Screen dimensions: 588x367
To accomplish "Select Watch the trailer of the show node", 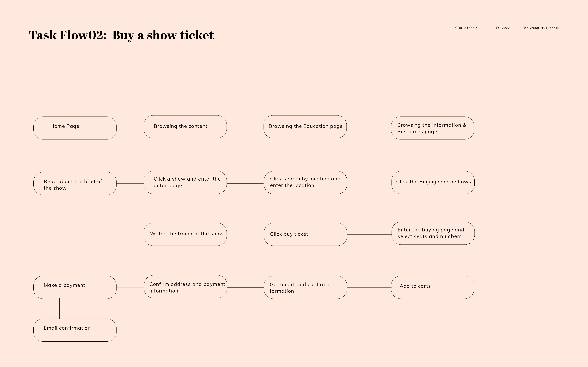I will [x=185, y=234].
